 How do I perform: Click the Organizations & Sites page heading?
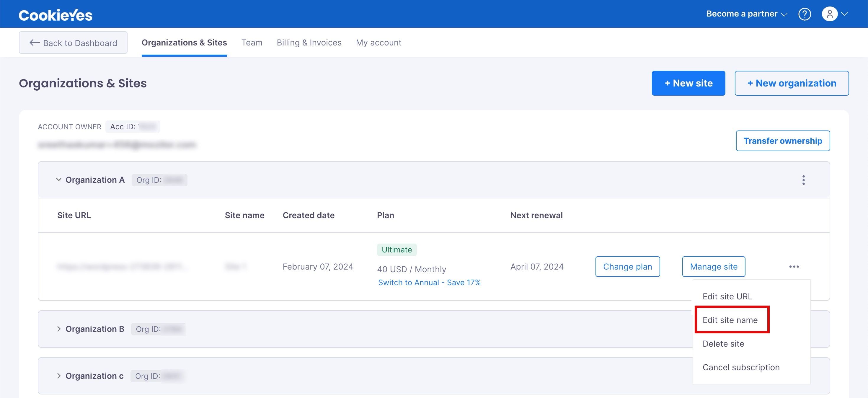coord(83,83)
